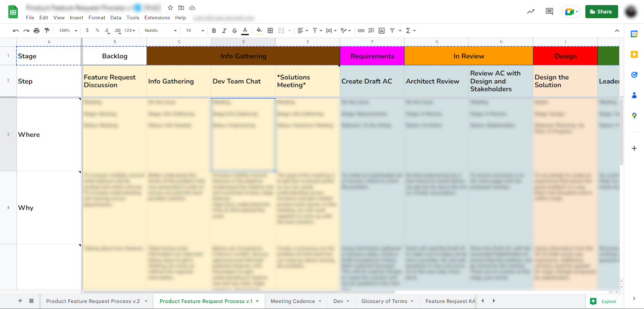Increase decimal places
Image resolution: width=644 pixels, height=309 pixels.
click(118, 31)
